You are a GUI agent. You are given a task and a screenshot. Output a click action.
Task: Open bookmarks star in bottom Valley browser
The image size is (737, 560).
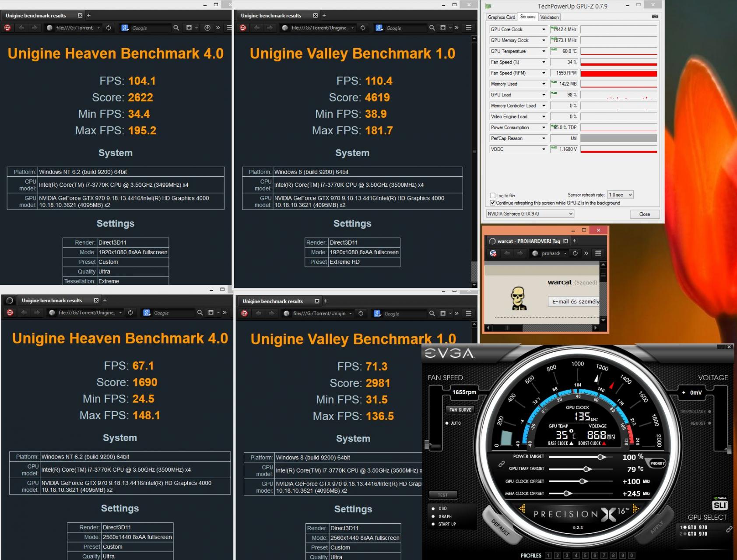pyautogui.click(x=442, y=313)
